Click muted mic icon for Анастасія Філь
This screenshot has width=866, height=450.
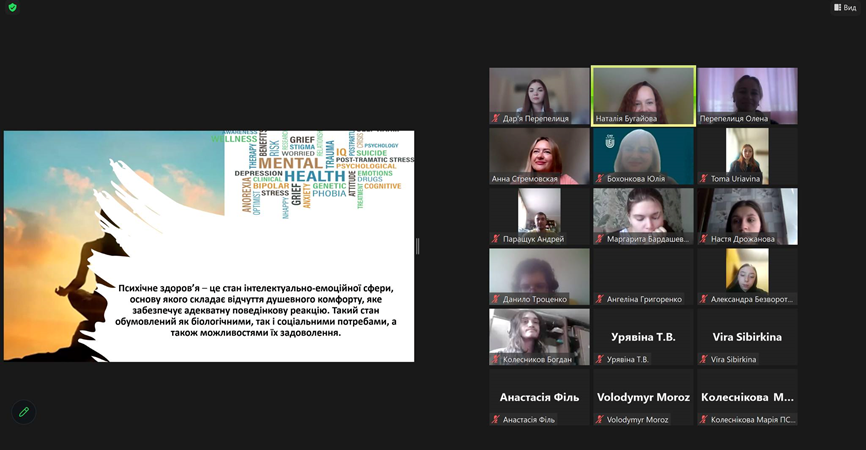point(496,420)
